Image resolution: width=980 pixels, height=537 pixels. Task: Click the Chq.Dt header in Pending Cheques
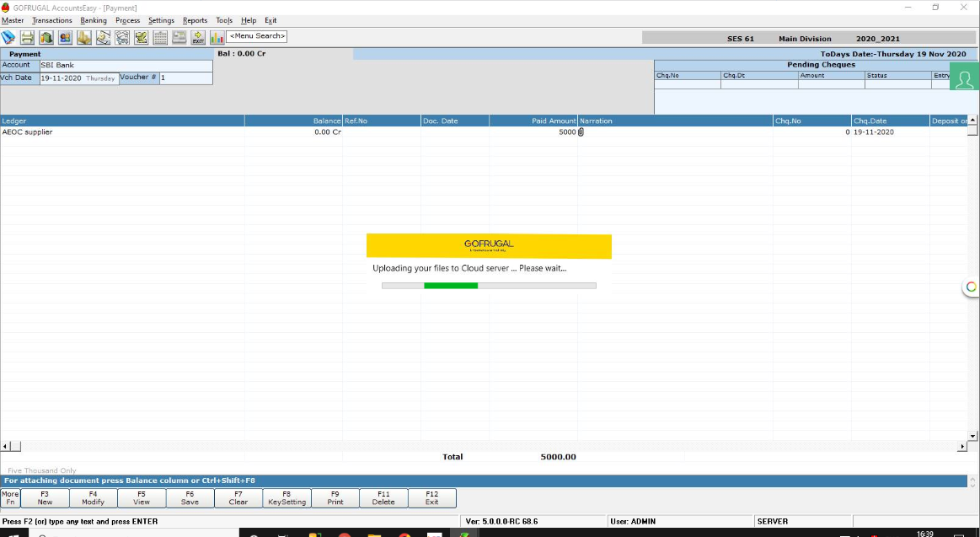pos(759,75)
